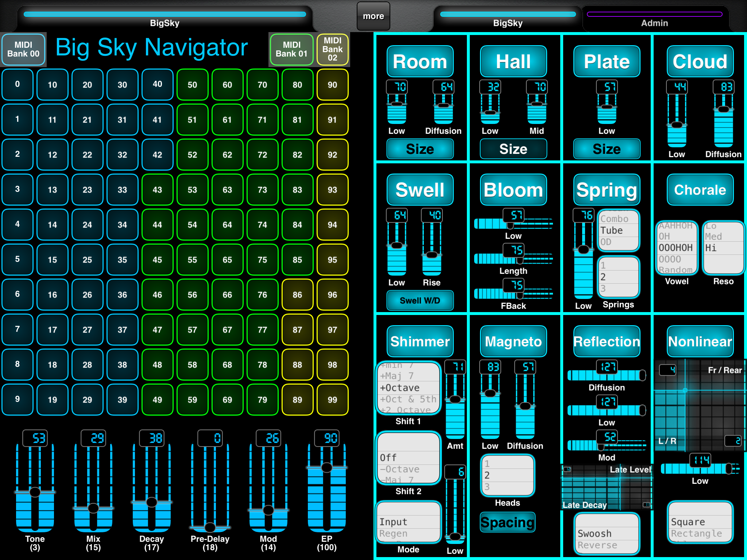Click the Fr / Rear XY pad
The image size is (747, 560).
pyautogui.click(x=700, y=405)
